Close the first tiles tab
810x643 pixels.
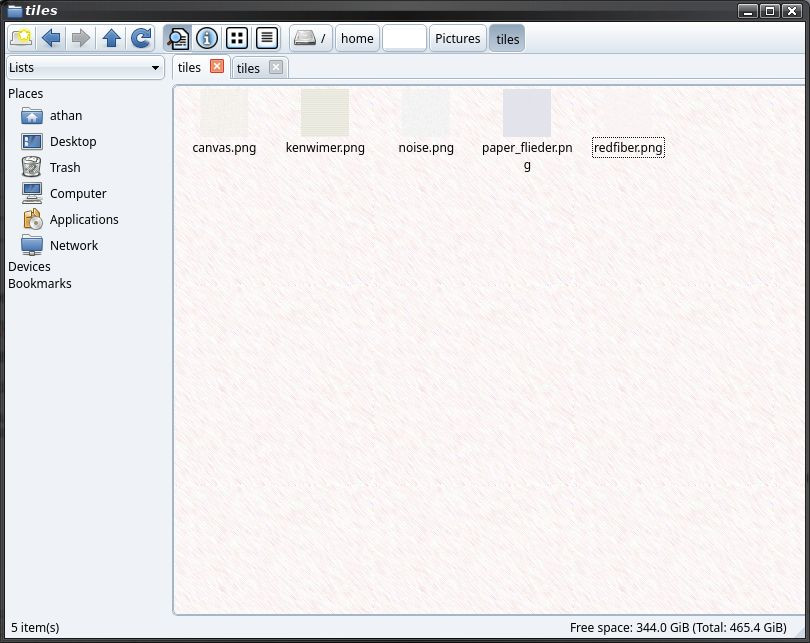point(217,66)
